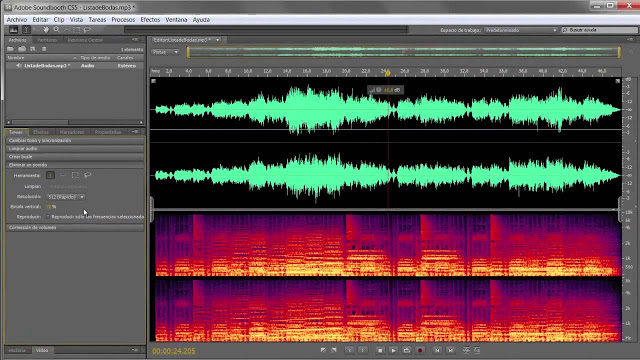Screen dimensions: 640x360
Task: Switch to the Historia tab
Action: (x=18, y=350)
